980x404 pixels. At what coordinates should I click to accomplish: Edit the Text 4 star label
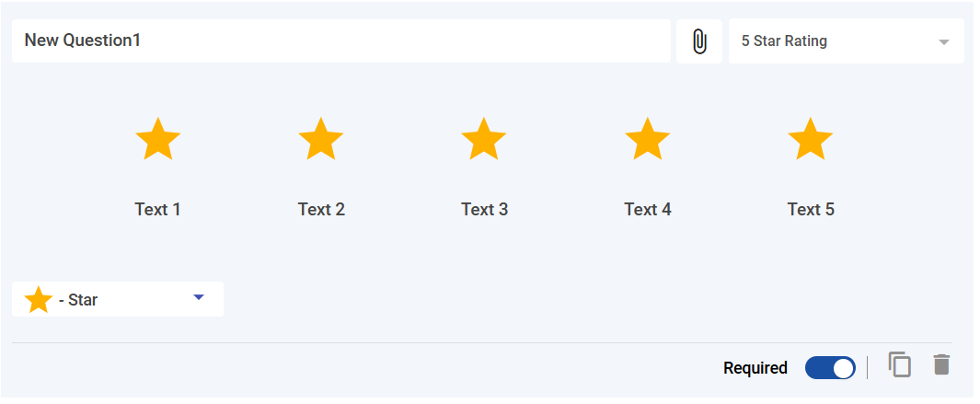[x=647, y=210]
